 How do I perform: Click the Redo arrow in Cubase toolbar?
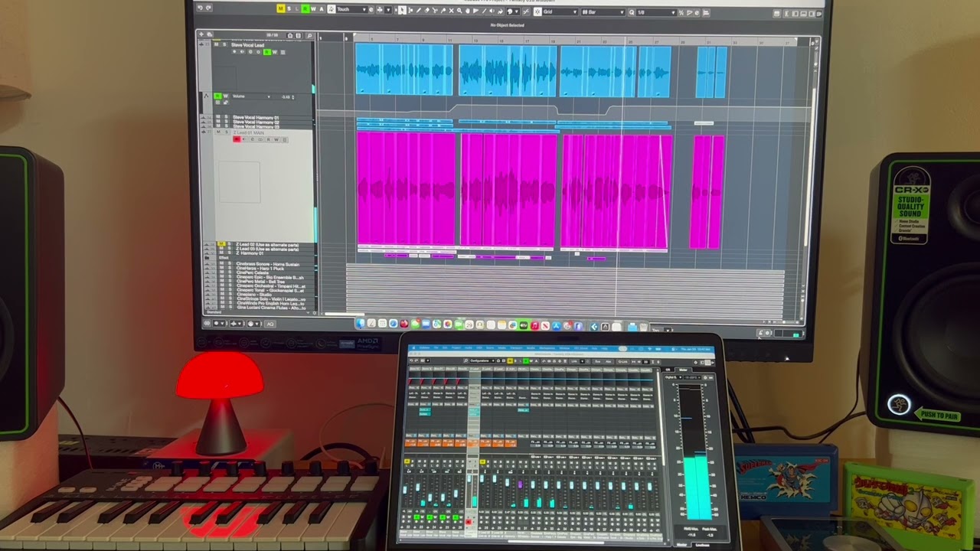208,8
